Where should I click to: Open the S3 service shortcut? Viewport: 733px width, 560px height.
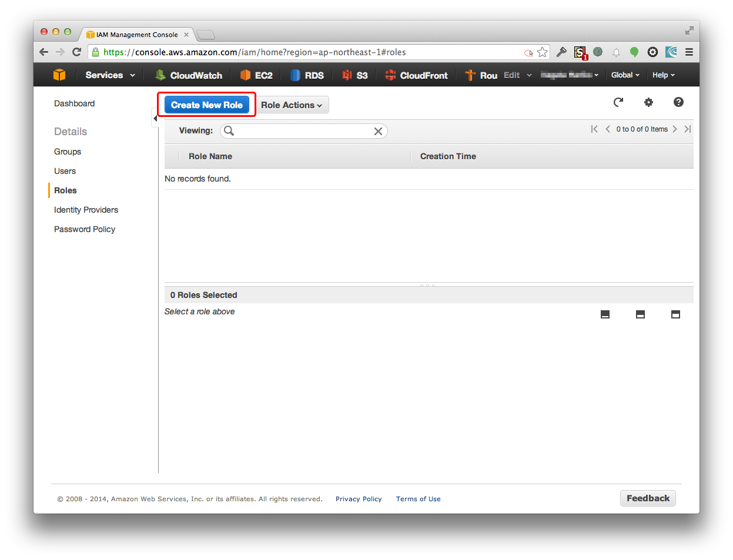point(355,75)
